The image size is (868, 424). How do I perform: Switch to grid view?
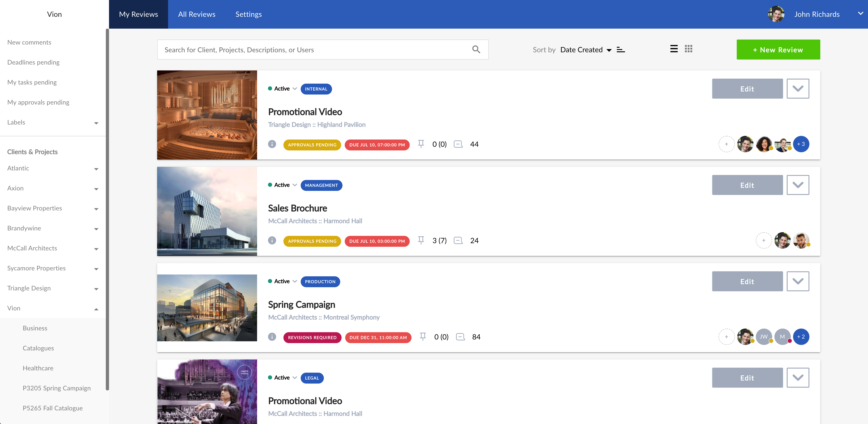688,49
